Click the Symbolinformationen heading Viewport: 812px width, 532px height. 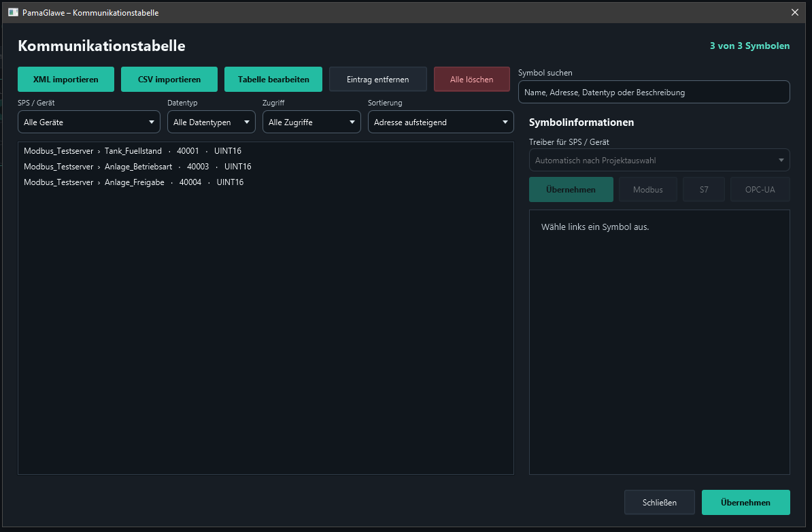click(x=581, y=122)
